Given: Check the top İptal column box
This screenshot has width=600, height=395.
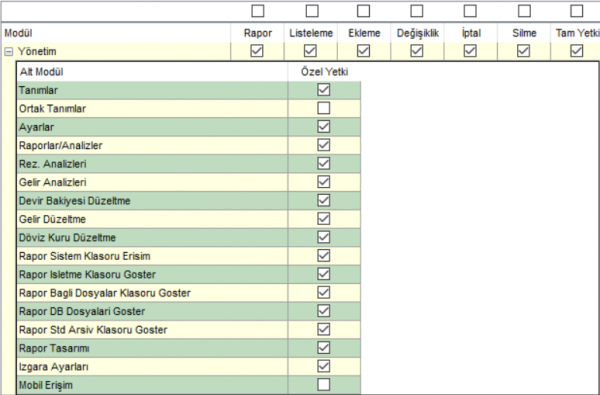Looking at the screenshot, I should (x=470, y=11).
